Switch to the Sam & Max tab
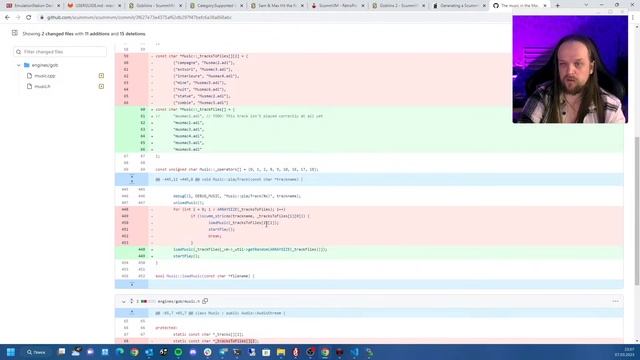This screenshot has height=360, width=640. pos(278,6)
